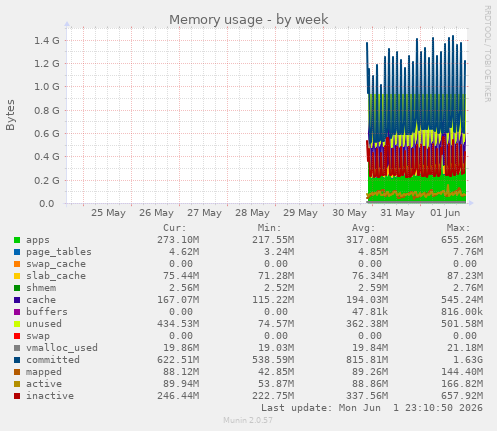Image resolution: width=497 pixels, height=431 pixels.
Task: Click the 'page_tables' legend label
Action: click(59, 252)
